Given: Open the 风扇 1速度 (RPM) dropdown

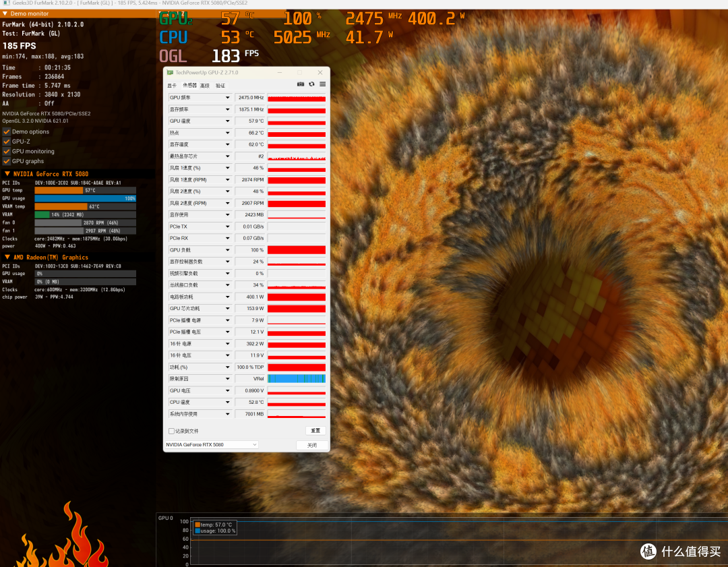Looking at the screenshot, I should tap(228, 180).
